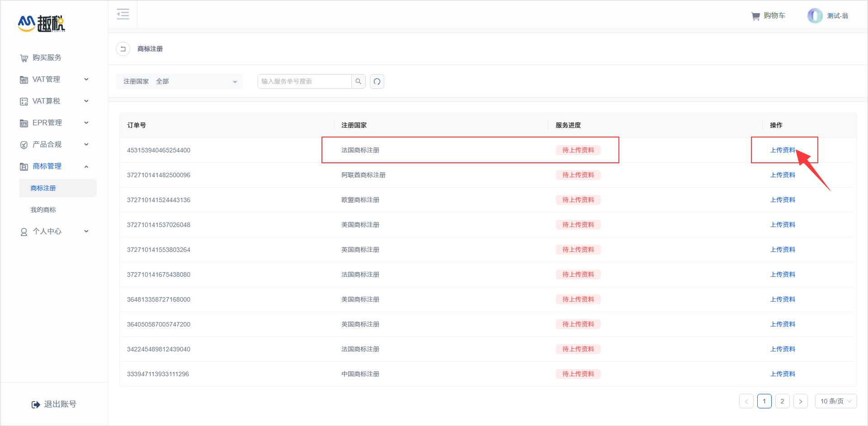This screenshot has height=426, width=868.
Task: Focus the 输入服务单号搜索 search field
Action: pyautogui.click(x=305, y=81)
